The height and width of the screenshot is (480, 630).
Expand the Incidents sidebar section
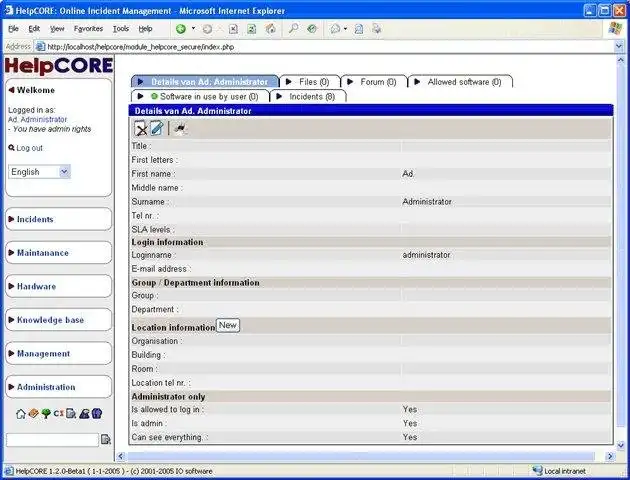[x=59, y=219]
